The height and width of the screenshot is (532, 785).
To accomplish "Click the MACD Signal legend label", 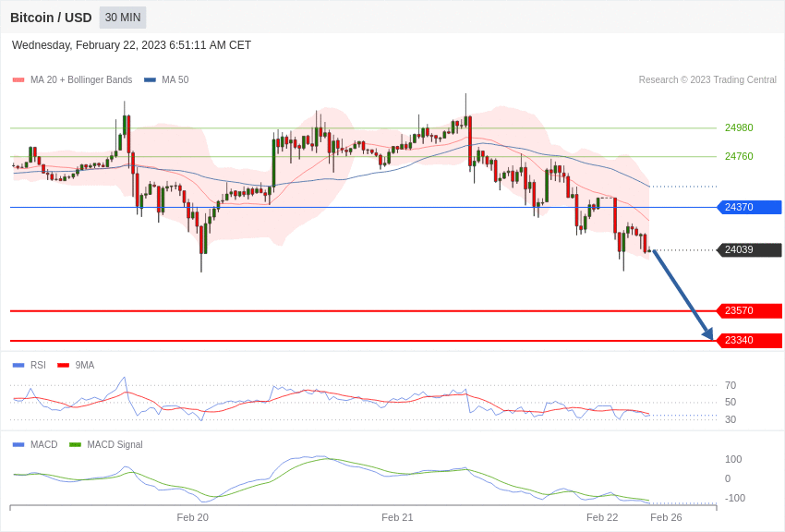I will (x=115, y=444).
